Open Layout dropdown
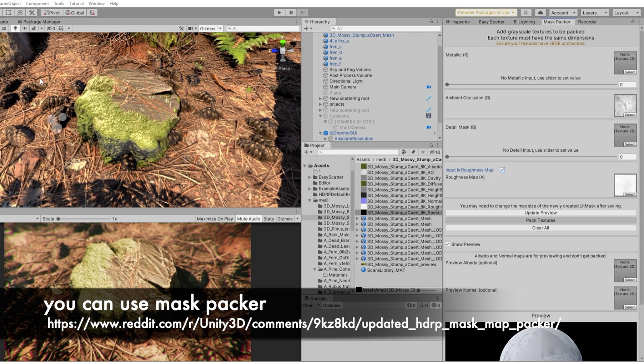The image size is (644, 362). pyautogui.click(x=626, y=12)
